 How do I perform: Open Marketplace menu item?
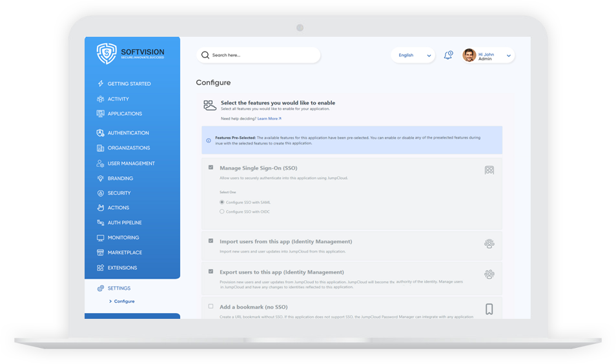(125, 252)
